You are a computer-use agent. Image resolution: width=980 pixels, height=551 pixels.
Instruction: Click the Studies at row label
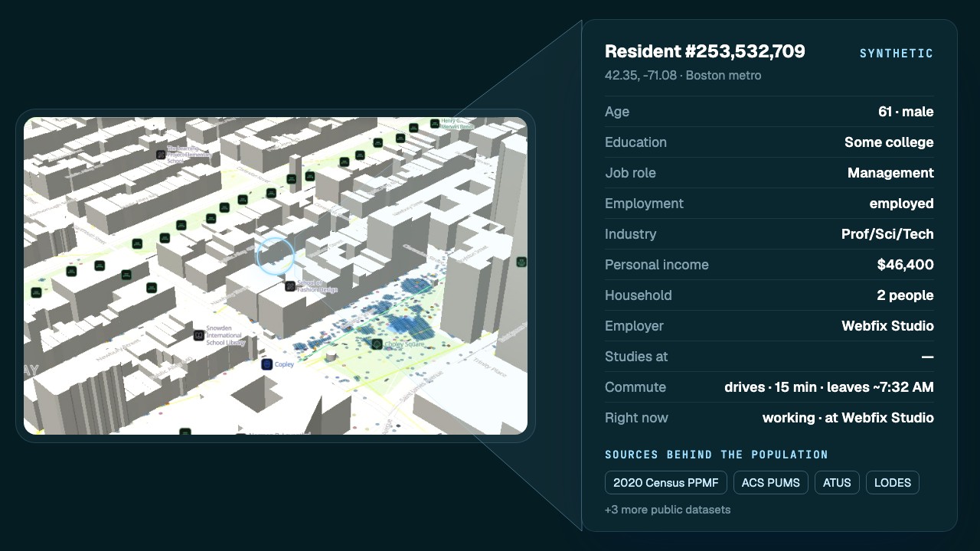pos(636,357)
